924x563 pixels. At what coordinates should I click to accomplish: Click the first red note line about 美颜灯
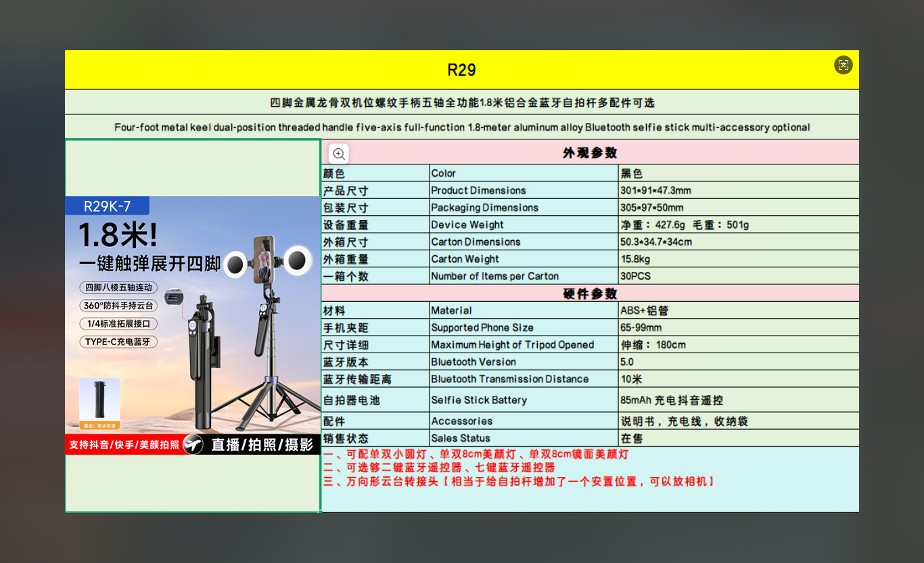point(476,454)
